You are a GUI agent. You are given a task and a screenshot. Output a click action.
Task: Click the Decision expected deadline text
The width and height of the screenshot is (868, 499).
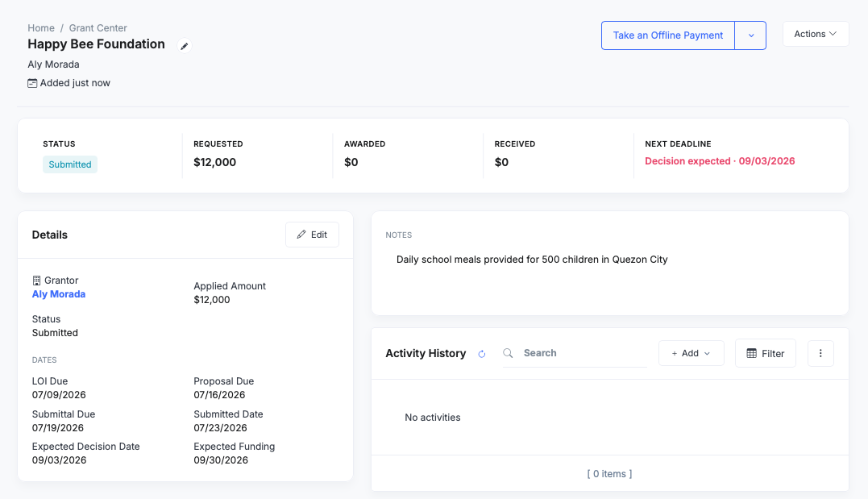720,161
